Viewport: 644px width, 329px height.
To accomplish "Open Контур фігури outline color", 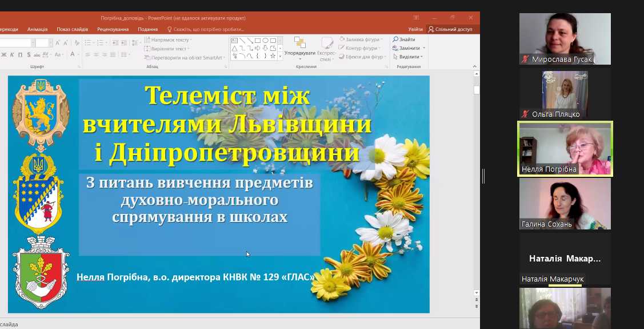I will click(x=360, y=48).
